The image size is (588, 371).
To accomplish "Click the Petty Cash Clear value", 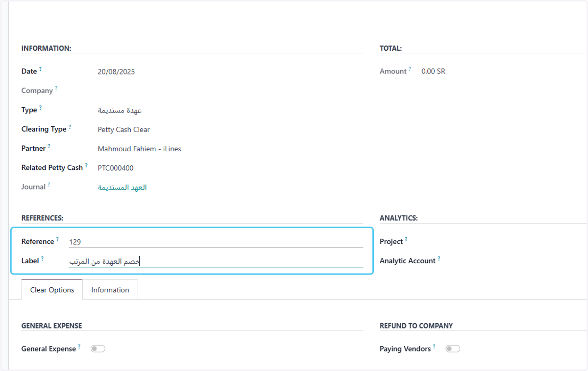I will tap(124, 130).
